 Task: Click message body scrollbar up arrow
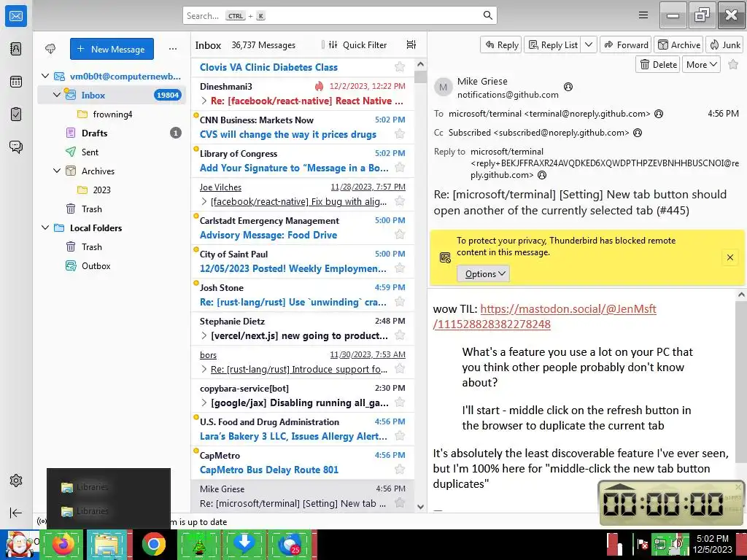741,295
